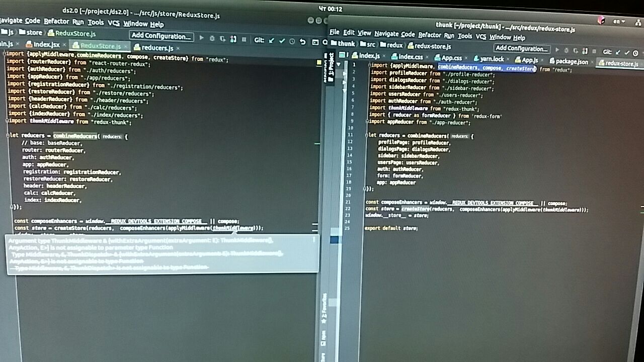The image size is (644, 362).
Task: Open Help menu in thunk window
Action: [519, 38]
